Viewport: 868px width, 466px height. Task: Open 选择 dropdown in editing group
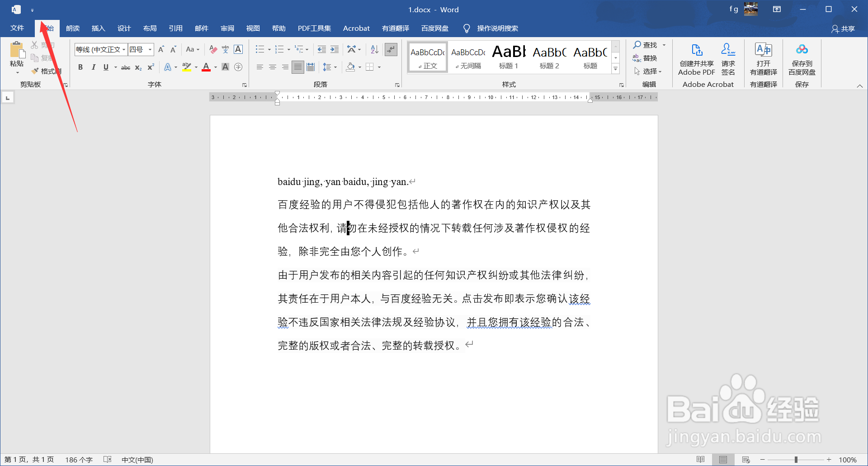tap(648, 71)
